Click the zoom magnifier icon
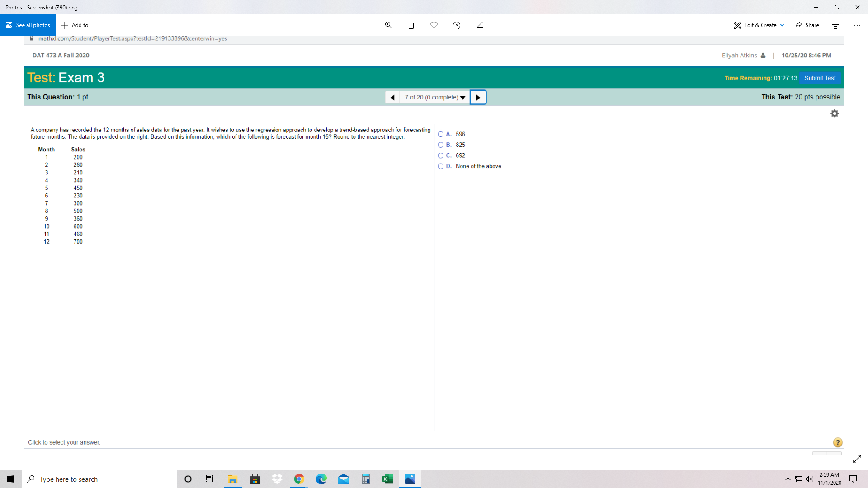868x488 pixels. click(388, 25)
